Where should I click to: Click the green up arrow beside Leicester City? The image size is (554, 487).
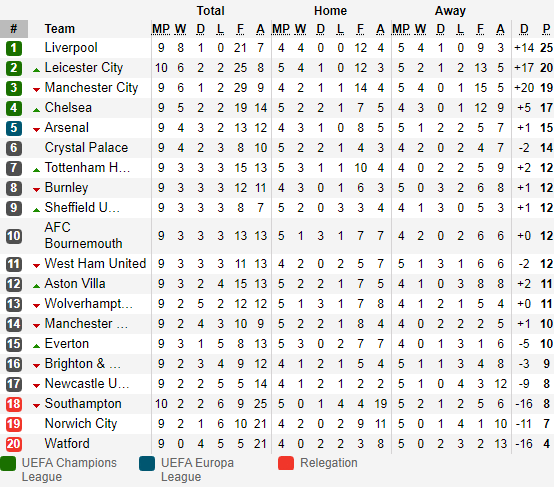tap(36, 70)
